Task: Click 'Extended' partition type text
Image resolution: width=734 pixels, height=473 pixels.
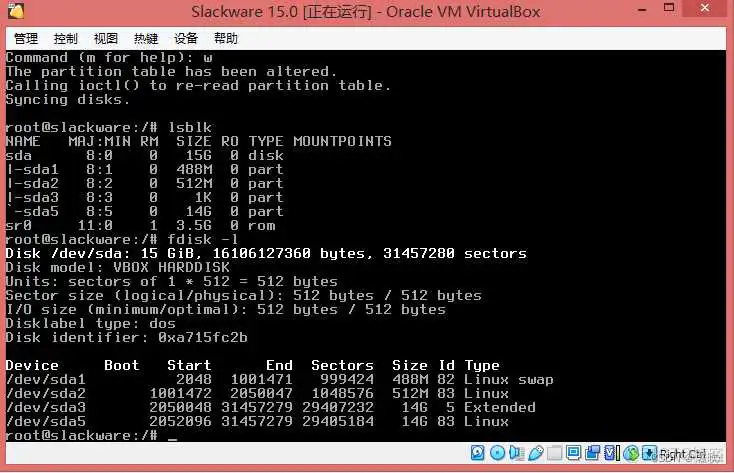Action: tap(499, 407)
